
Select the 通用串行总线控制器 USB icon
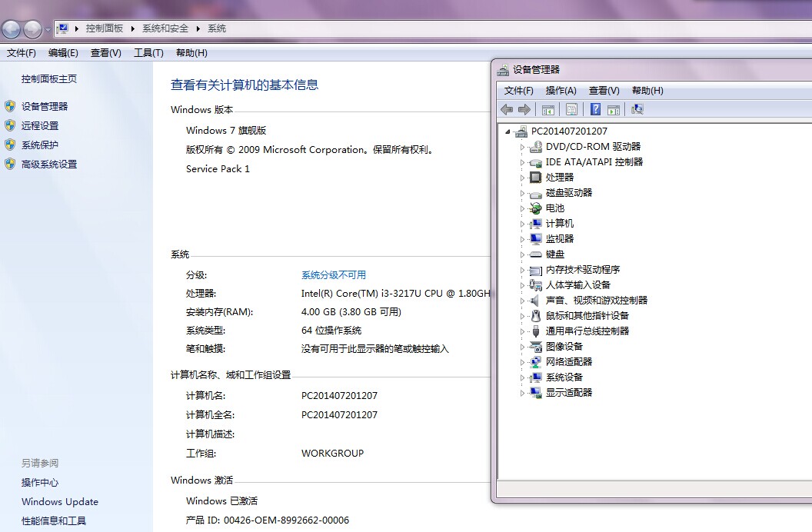(535, 331)
